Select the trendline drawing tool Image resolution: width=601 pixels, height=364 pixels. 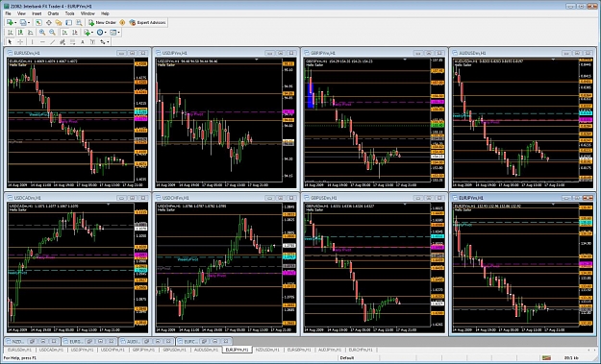[53, 42]
